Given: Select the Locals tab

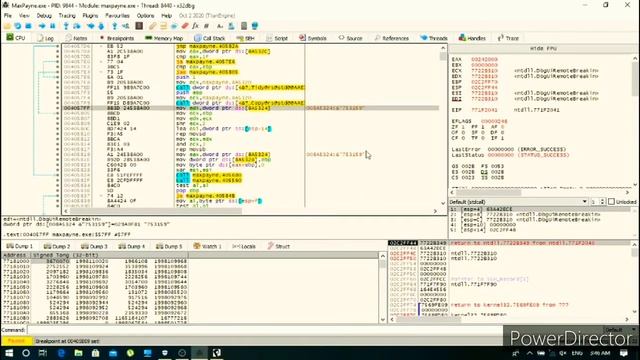Looking at the screenshot, I should (x=244, y=246).
